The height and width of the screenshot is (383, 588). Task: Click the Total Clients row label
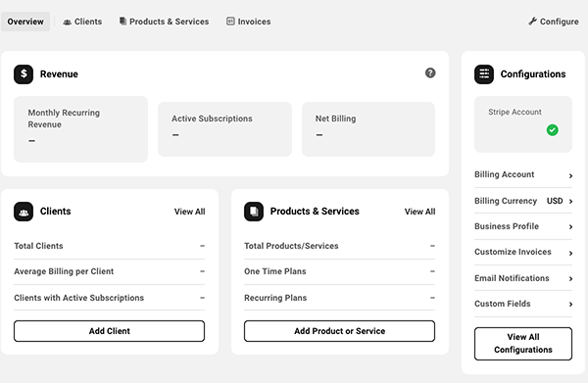pyautogui.click(x=38, y=246)
